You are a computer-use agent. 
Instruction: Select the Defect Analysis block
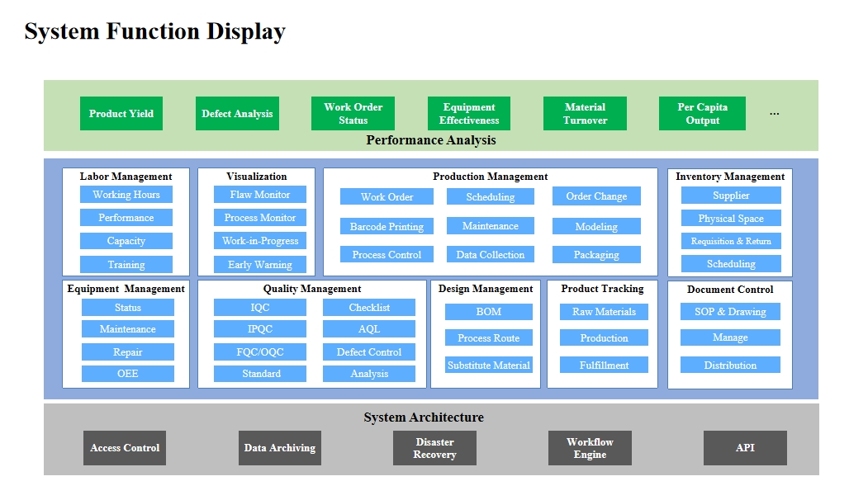(x=237, y=114)
